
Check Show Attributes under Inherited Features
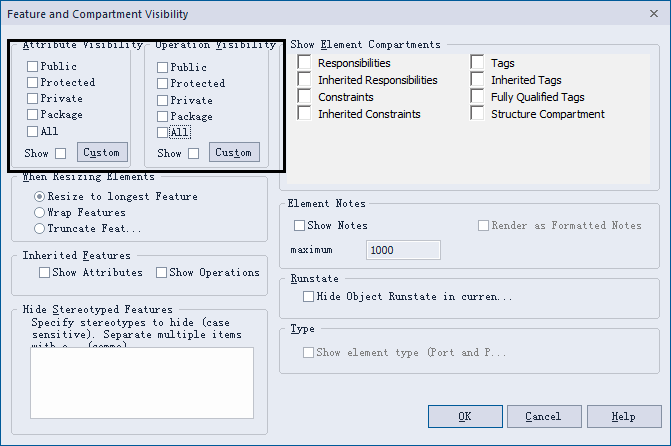pyautogui.click(x=45, y=273)
